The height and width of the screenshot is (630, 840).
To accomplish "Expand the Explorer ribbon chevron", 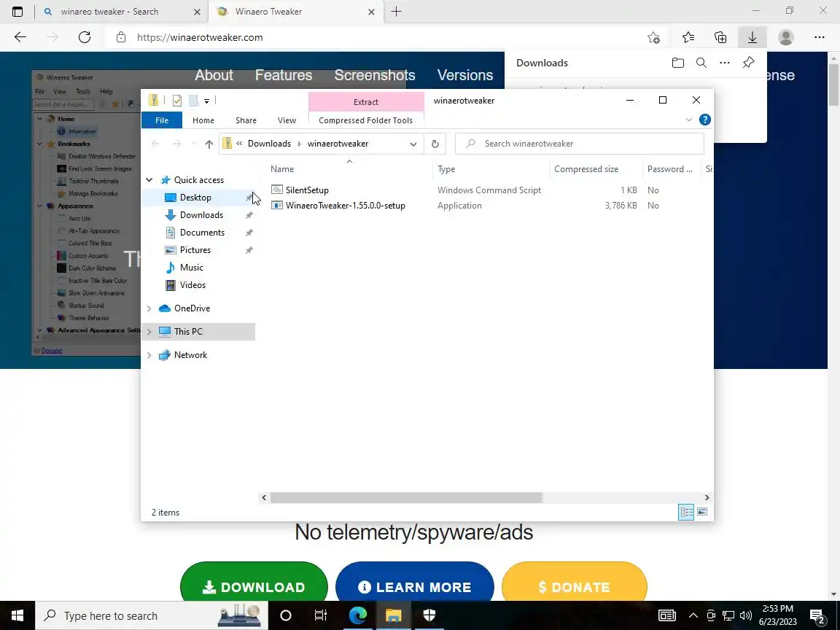I will coord(689,120).
